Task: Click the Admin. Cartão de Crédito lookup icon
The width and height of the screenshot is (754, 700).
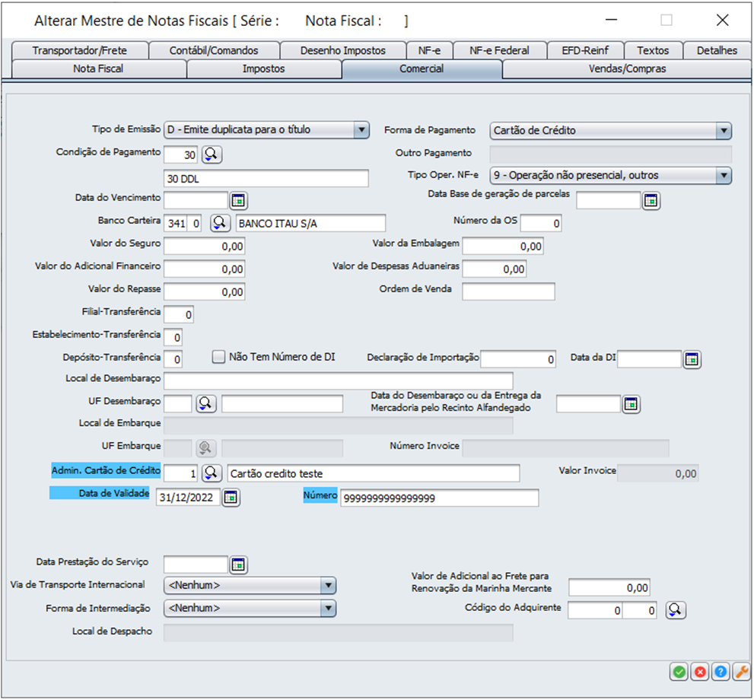Action: tap(212, 473)
